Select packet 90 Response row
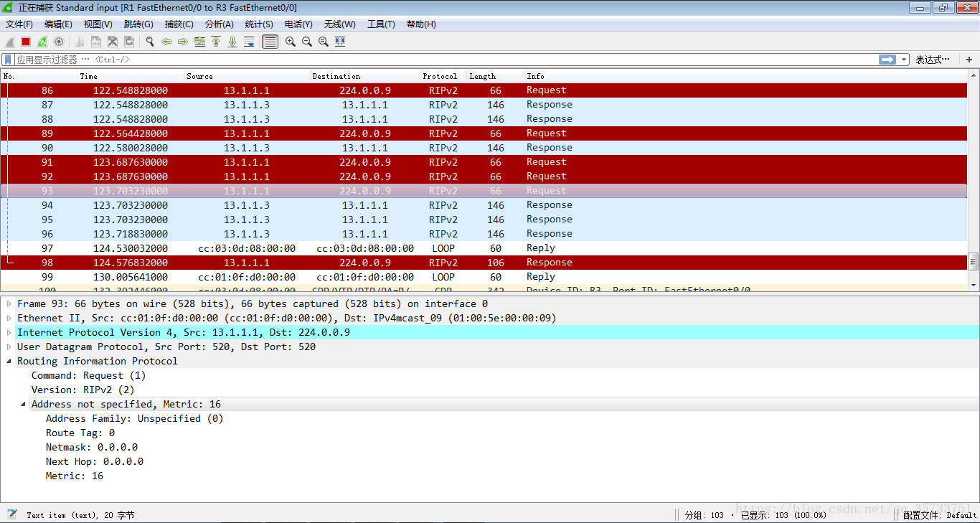The width and height of the screenshot is (980, 523). (484, 148)
